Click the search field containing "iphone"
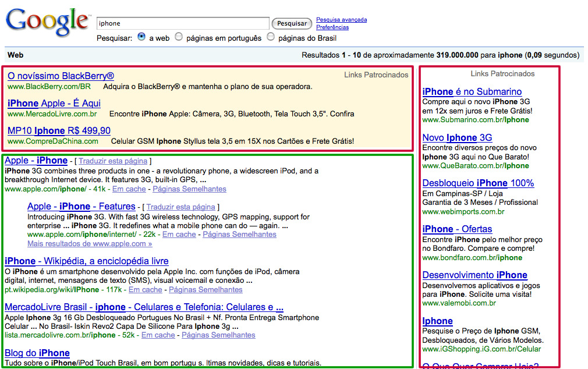 coord(182,23)
